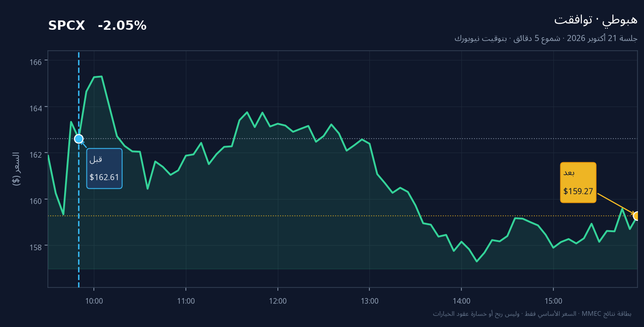
Task: Click the 15:00 time axis label
Action: 553,301
